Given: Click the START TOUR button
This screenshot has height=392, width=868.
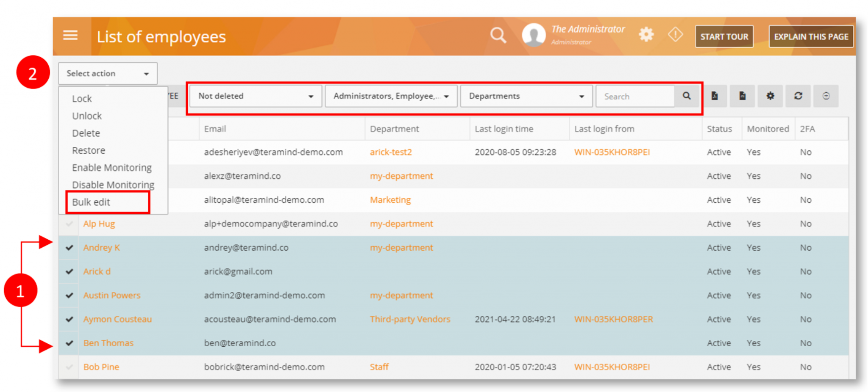Looking at the screenshot, I should (x=724, y=36).
